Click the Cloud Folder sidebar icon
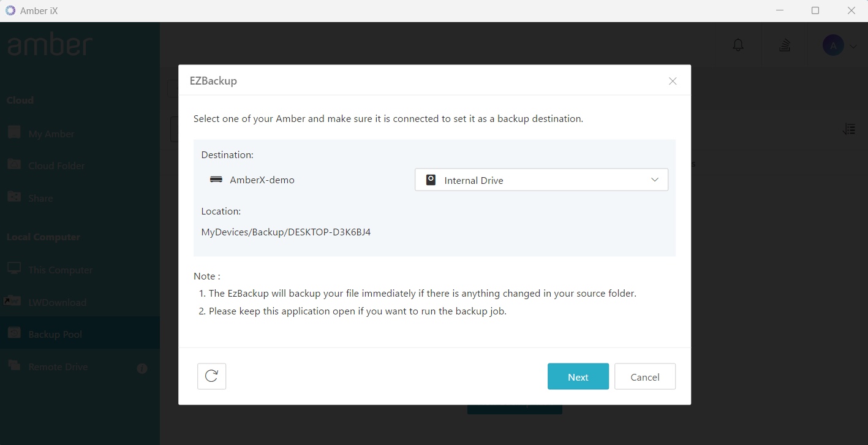868x445 pixels. click(x=14, y=164)
